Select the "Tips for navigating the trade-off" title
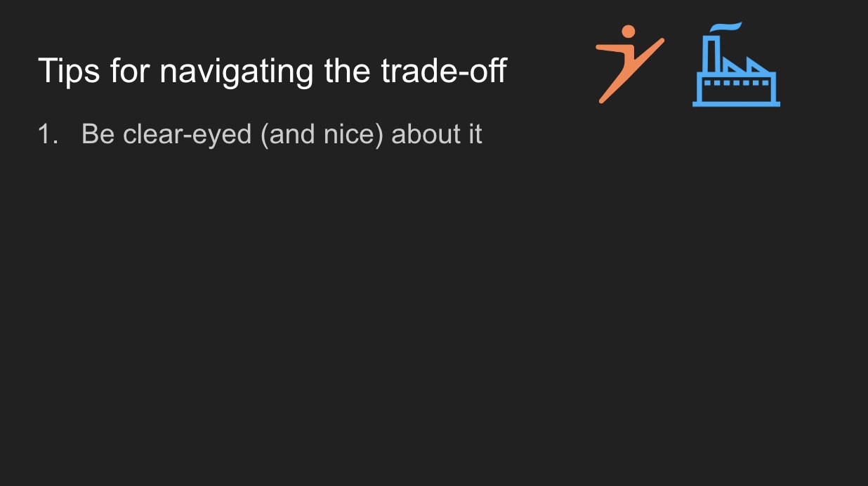Image resolution: width=868 pixels, height=486 pixels. pos(272,71)
